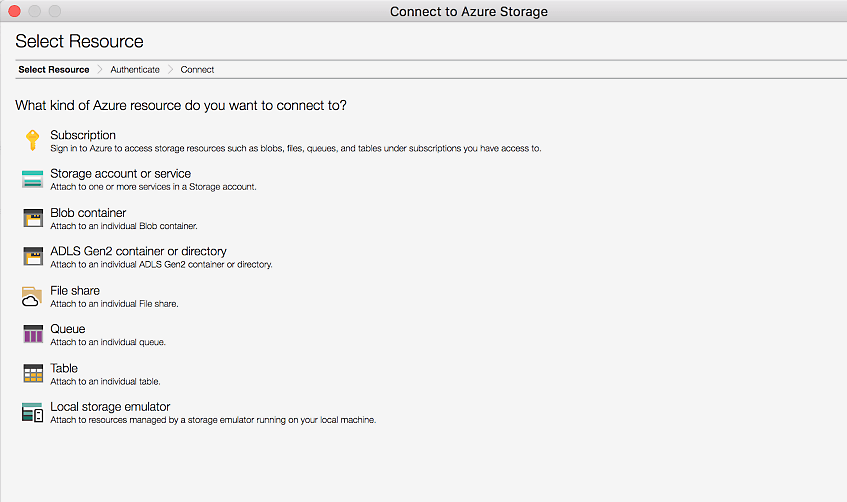The image size is (847, 502).
Task: Click the orange Table grid icon
Action: tap(33, 373)
